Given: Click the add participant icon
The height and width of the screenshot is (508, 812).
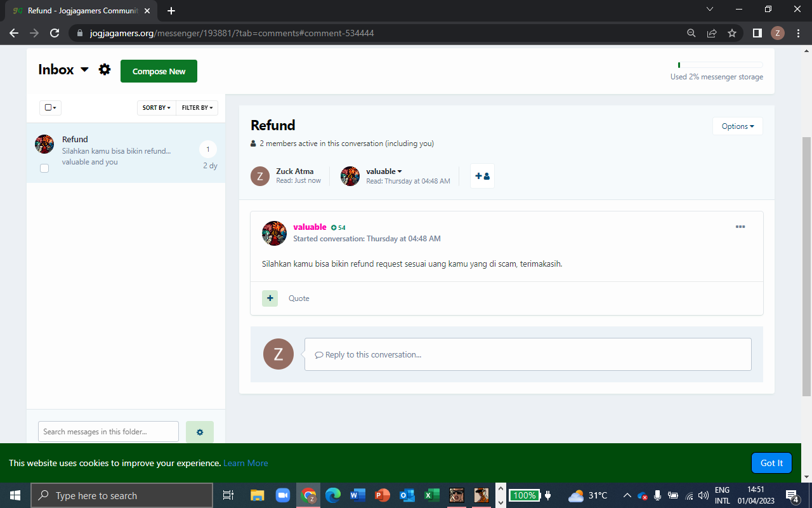Looking at the screenshot, I should coord(482,176).
